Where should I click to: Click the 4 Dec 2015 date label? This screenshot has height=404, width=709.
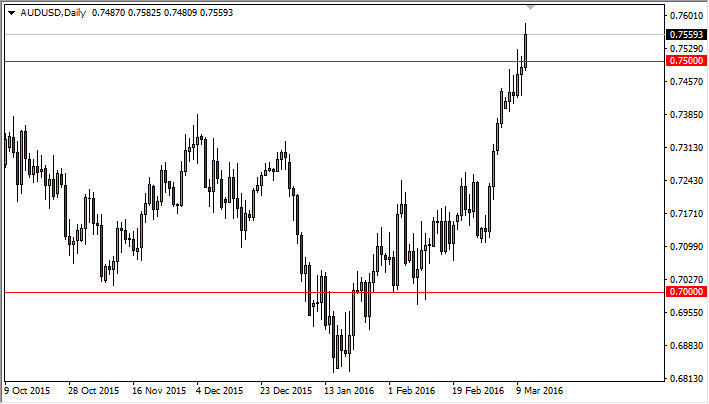[222, 391]
